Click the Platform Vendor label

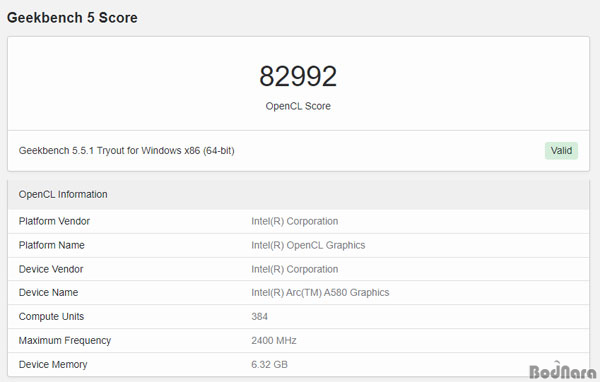(54, 221)
